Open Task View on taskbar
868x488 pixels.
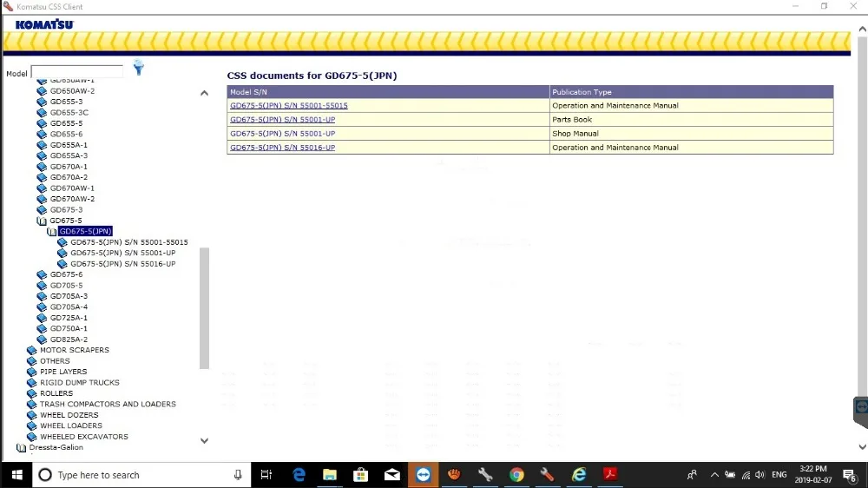[x=266, y=475]
